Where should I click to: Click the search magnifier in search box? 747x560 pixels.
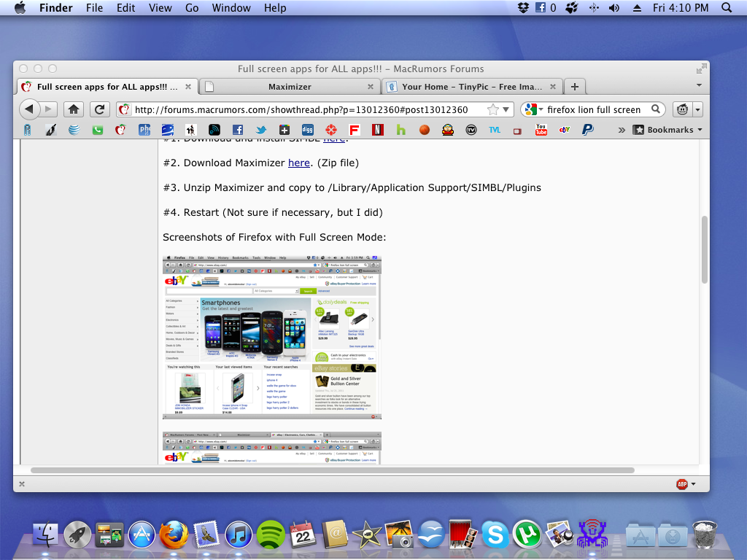656,109
